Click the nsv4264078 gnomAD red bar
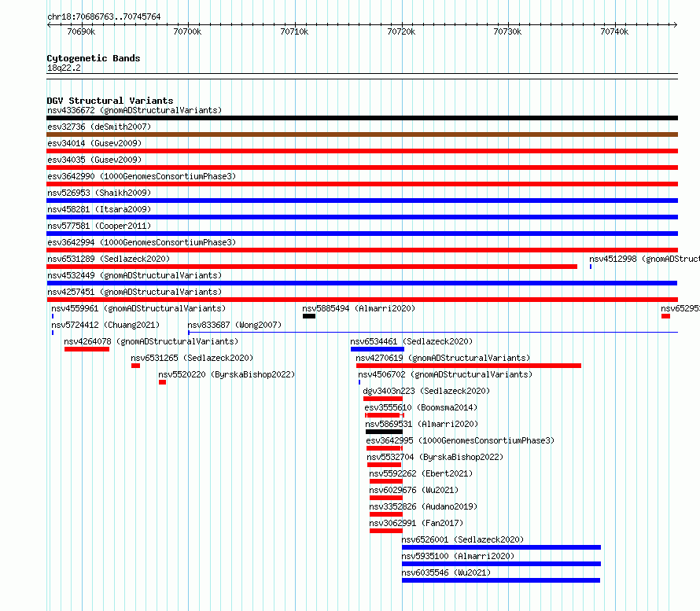Screen dimensions: 700x611 pyautogui.click(x=87, y=349)
